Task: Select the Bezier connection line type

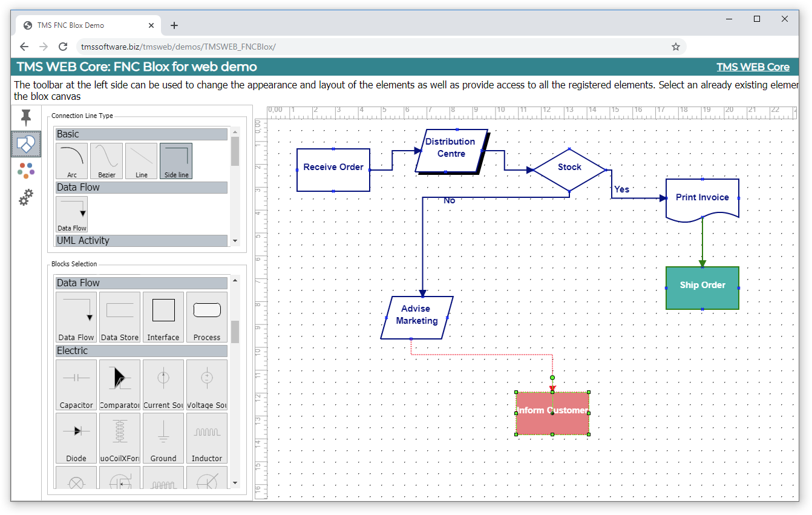Action: pos(106,160)
